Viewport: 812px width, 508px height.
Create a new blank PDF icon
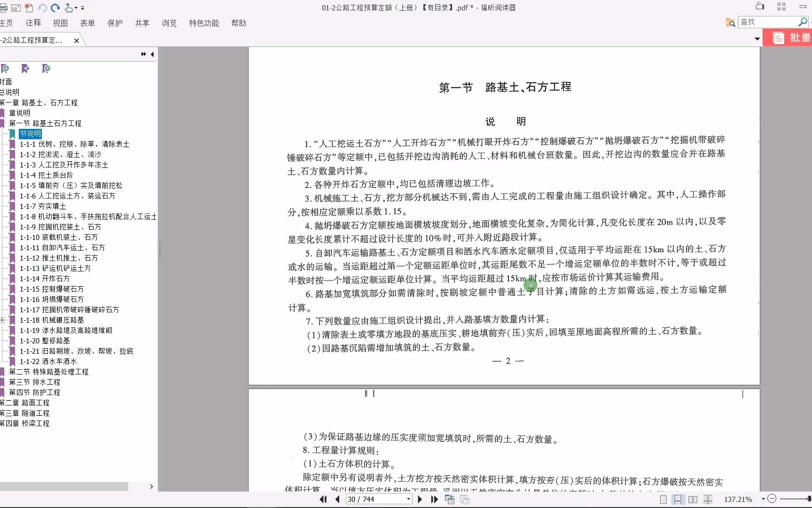[x=29, y=8]
